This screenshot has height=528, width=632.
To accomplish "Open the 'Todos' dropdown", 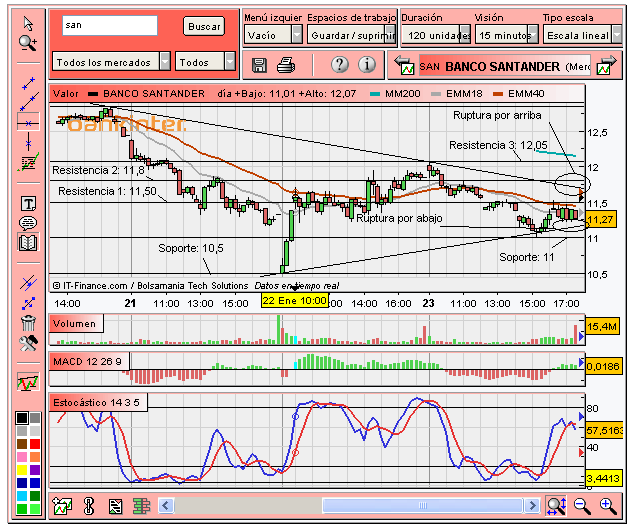I will coord(205,62).
